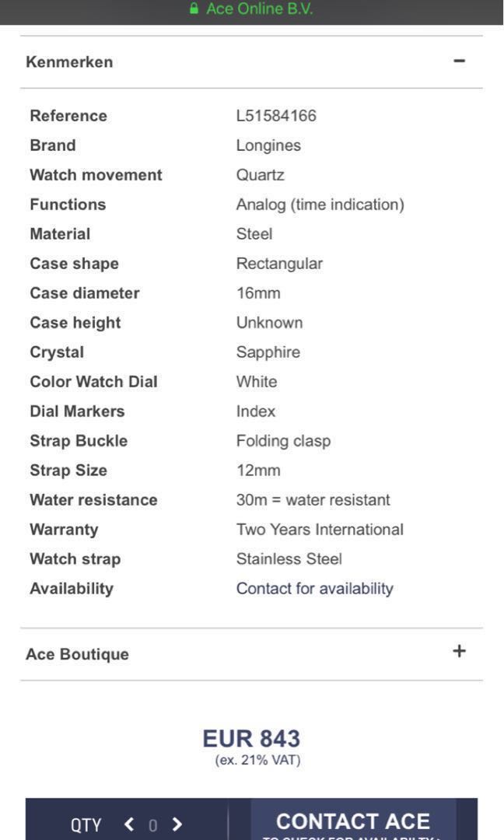Click the 30m water resistance value

(x=313, y=500)
